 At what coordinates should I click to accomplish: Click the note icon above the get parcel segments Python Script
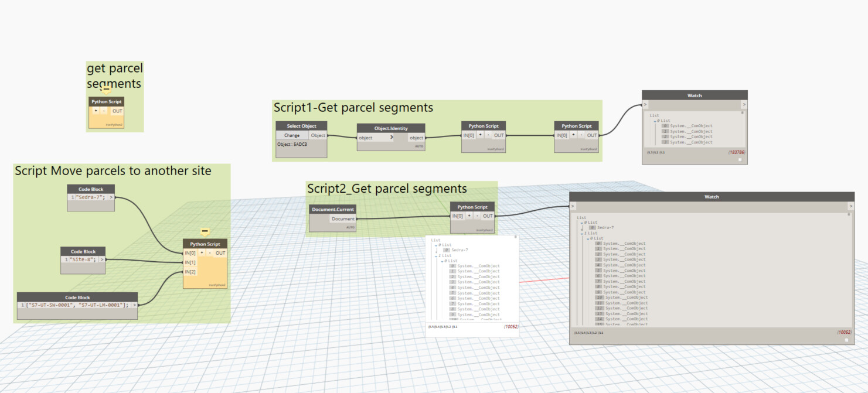point(106,91)
